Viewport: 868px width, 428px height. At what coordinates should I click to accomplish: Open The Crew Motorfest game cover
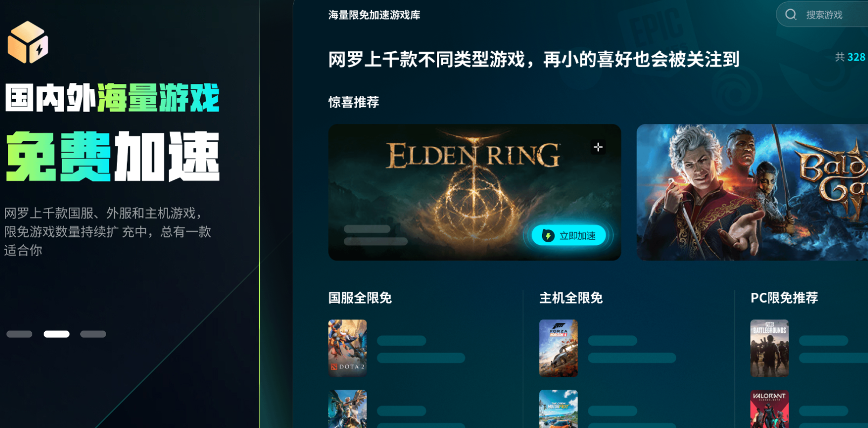click(x=559, y=409)
